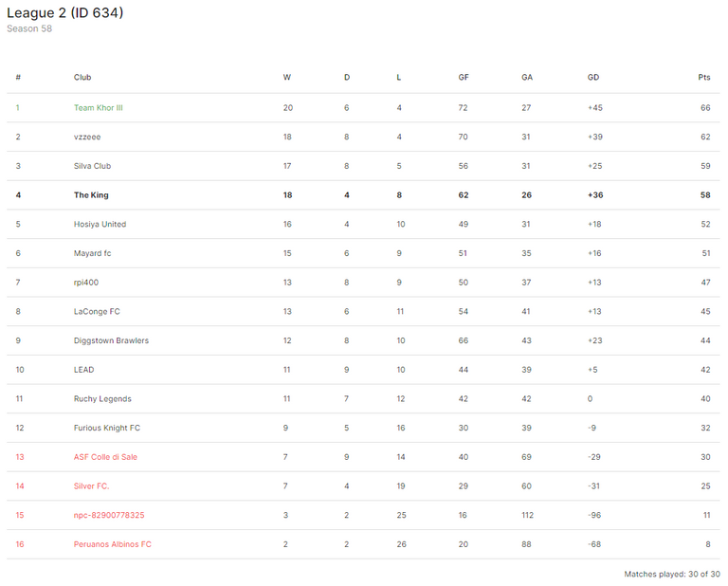The image size is (728, 586).
Task: Click the GD column header
Action: [592, 77]
